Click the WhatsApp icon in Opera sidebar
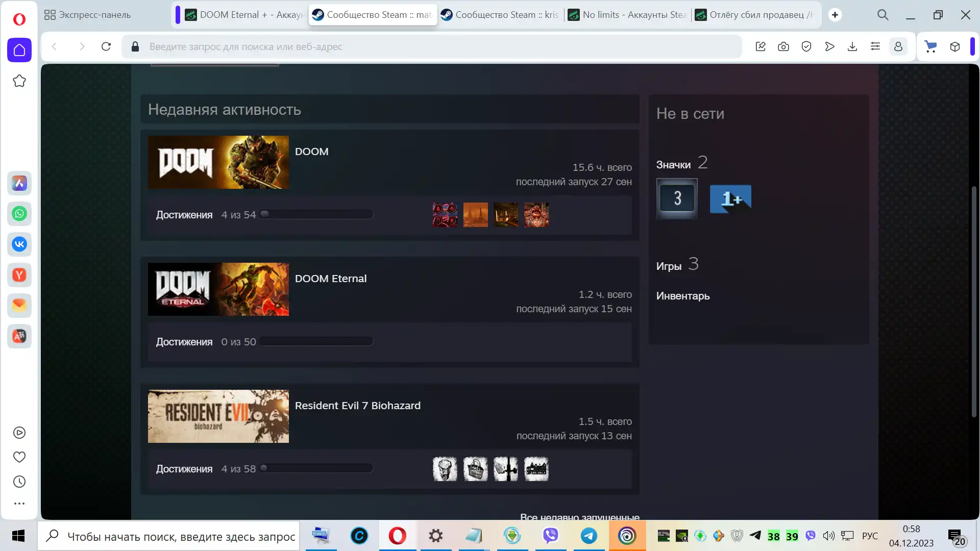Screen dimensions: 980x551 click(19, 214)
